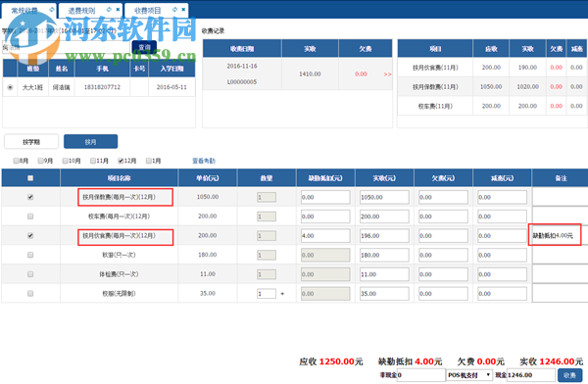Viewport: 588px width, 384px height.
Task: Uncheck the 按月伙食费(12月) row checkbox
Action: click(x=30, y=235)
